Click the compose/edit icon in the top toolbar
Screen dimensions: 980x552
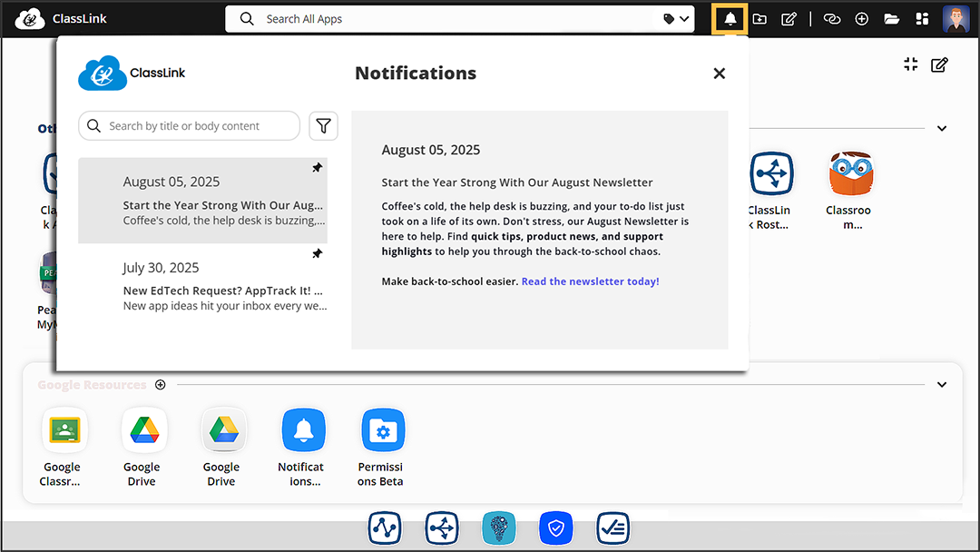coord(789,18)
